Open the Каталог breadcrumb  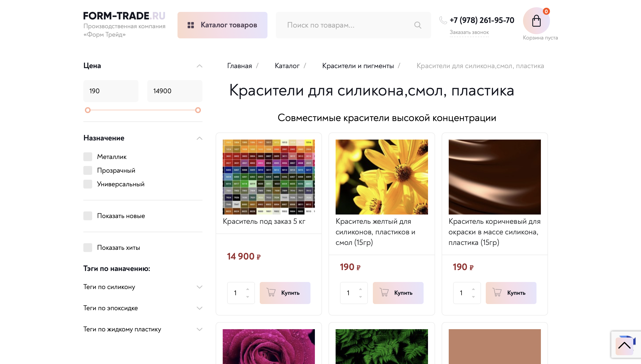pyautogui.click(x=287, y=66)
